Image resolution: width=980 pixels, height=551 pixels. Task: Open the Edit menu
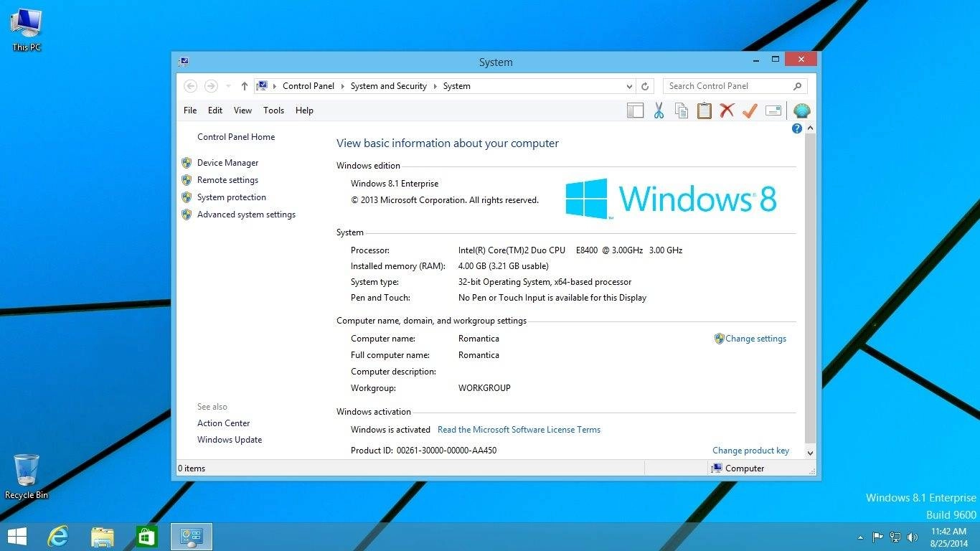pyautogui.click(x=215, y=110)
